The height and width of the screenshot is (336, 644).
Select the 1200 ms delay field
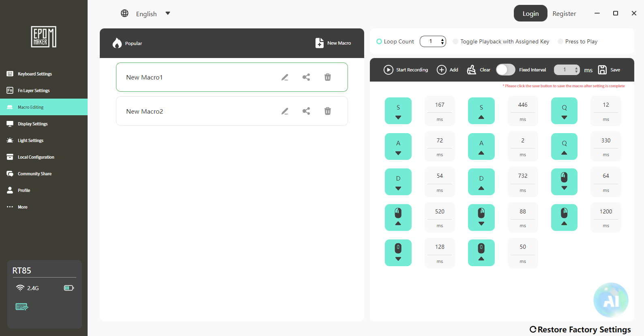click(606, 217)
